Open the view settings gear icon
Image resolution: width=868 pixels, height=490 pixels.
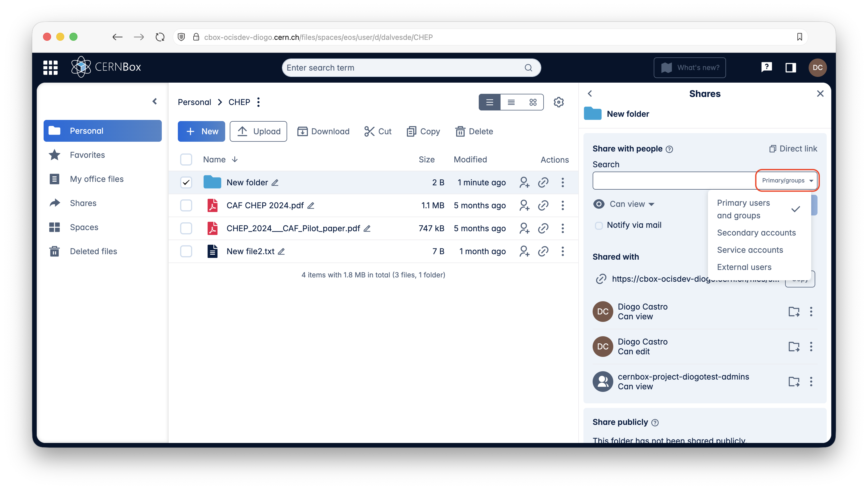click(558, 102)
